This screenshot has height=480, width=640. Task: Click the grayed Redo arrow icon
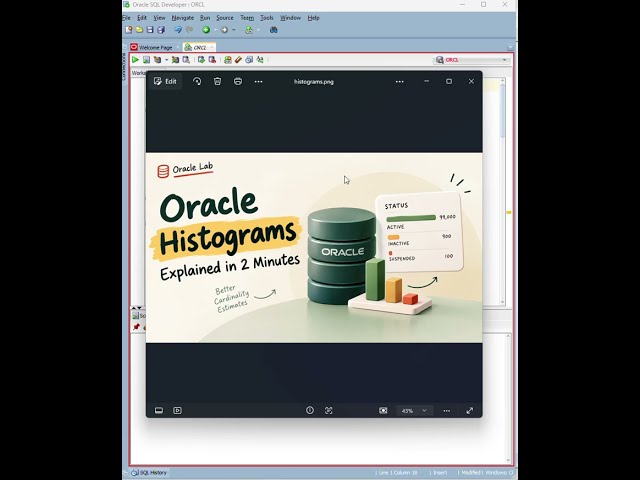(189, 30)
